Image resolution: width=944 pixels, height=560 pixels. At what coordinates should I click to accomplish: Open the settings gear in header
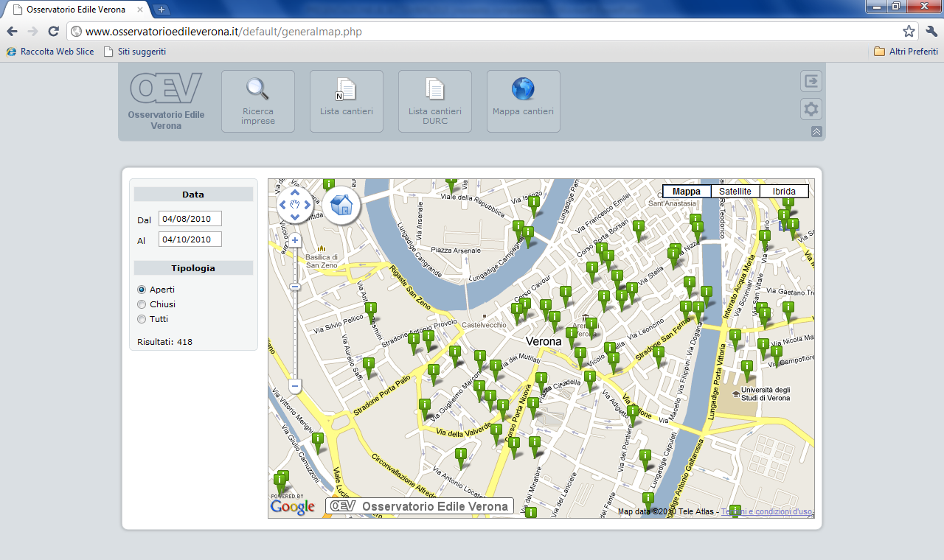coord(811,109)
